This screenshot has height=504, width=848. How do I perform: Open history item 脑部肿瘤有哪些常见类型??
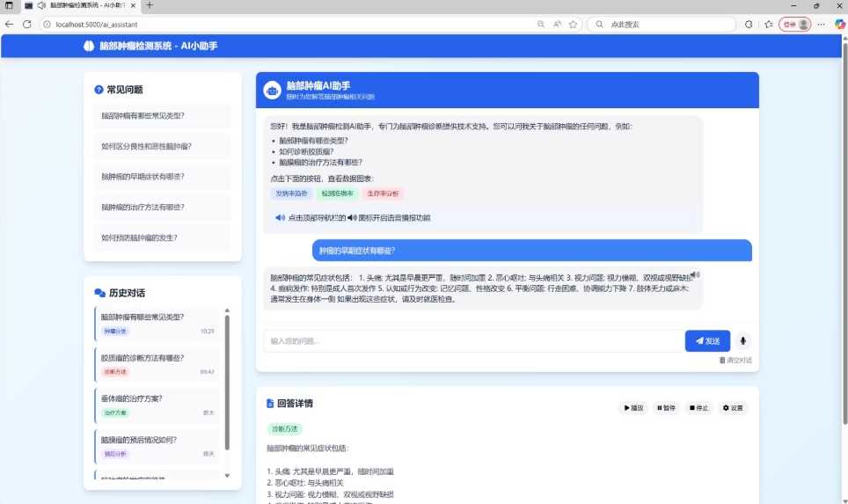pyautogui.click(x=157, y=324)
